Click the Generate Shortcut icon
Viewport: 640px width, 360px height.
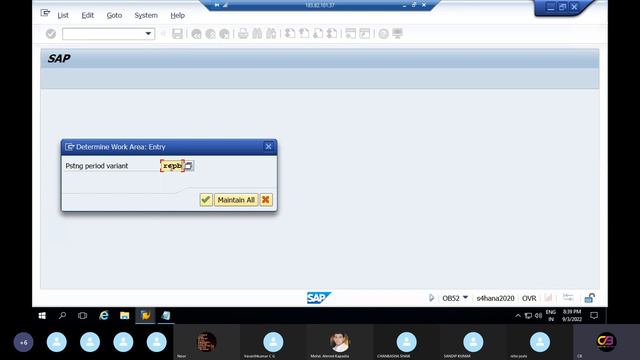364,33
